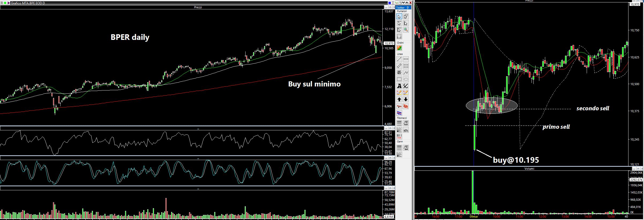Screen dimensions: 644x220
Task: Expand the down chevron in chart title bar
Action: pyautogui.click(x=403, y=3)
